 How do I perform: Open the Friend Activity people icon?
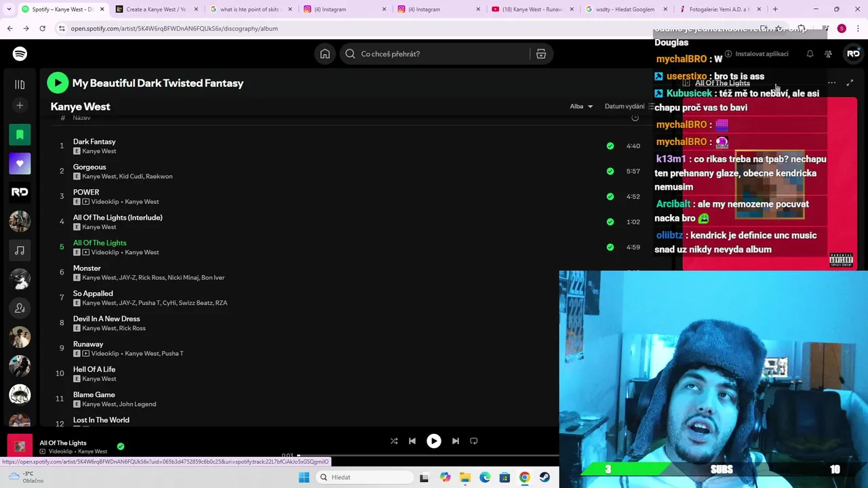pyautogui.click(x=828, y=54)
